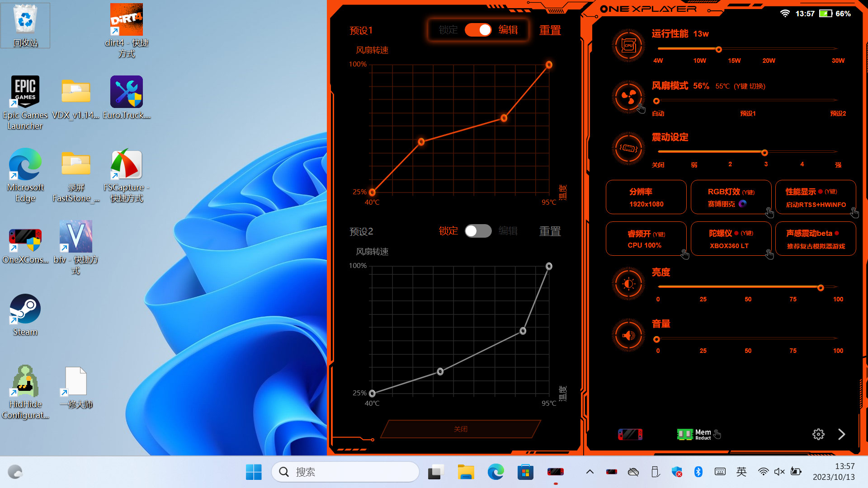This screenshot has height=488, width=868.
Task: Click the taskbar 搜索 search box
Action: (x=345, y=472)
